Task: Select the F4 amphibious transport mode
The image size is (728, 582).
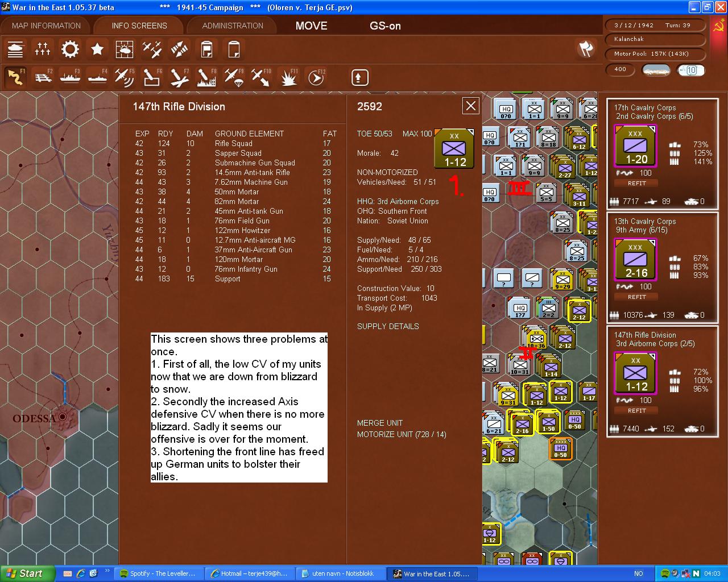Action: 97,77
